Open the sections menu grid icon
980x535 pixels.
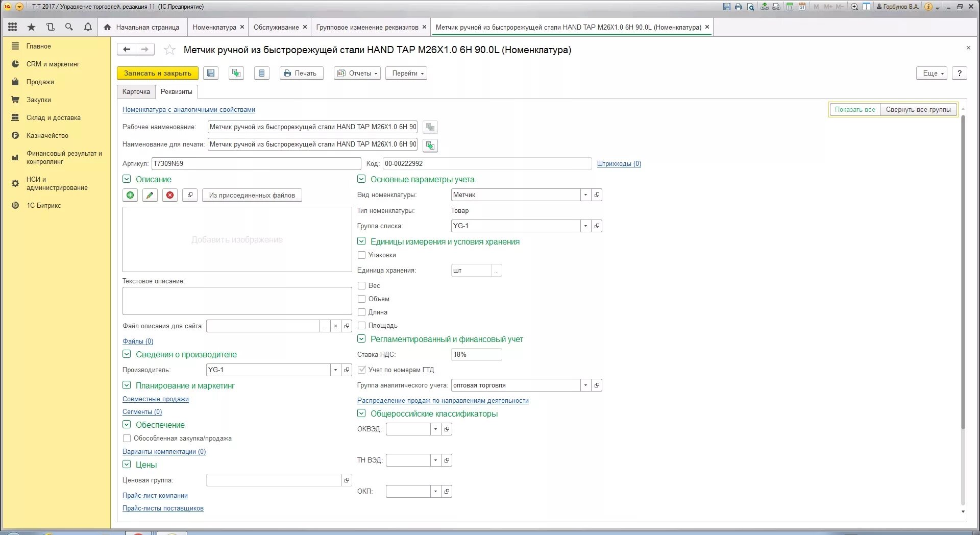point(13,27)
